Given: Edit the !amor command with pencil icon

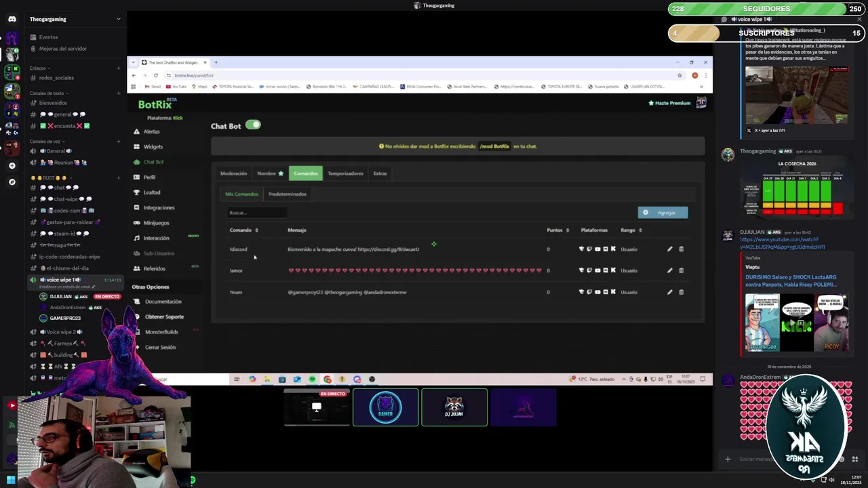Looking at the screenshot, I should click(669, 270).
